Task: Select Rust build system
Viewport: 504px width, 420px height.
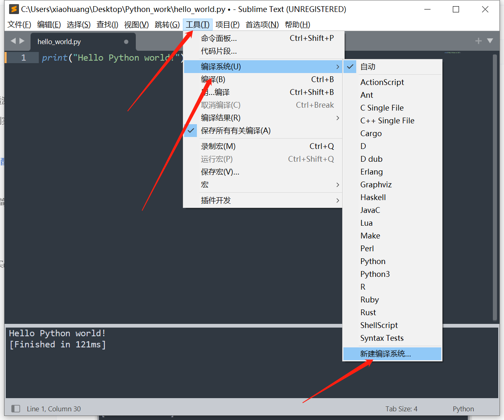Action: point(393,312)
